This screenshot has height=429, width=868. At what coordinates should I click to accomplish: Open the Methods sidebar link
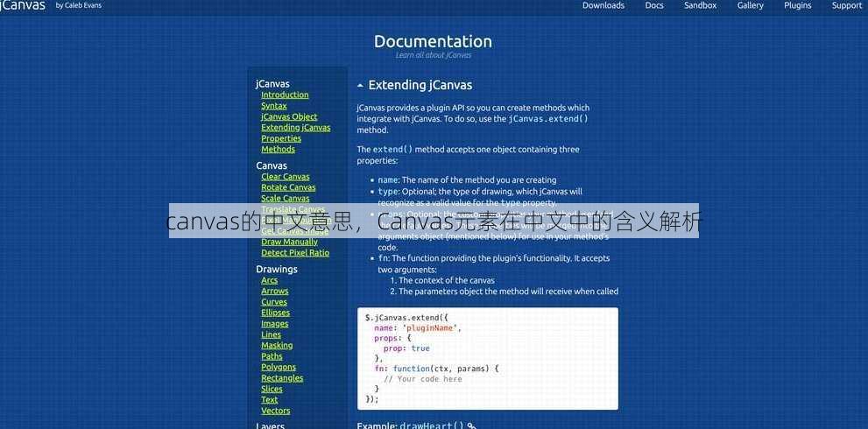278,150
